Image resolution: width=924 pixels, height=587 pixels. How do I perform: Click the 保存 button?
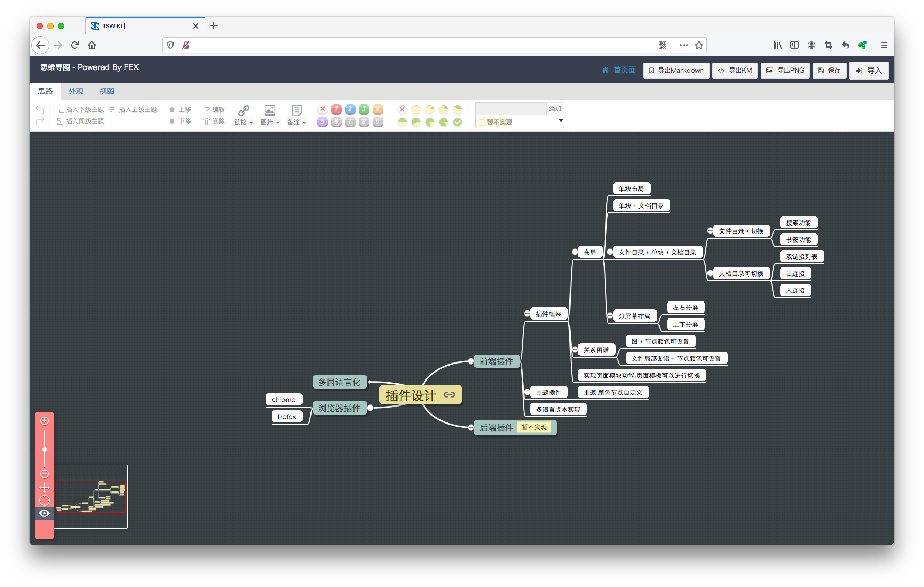click(829, 71)
